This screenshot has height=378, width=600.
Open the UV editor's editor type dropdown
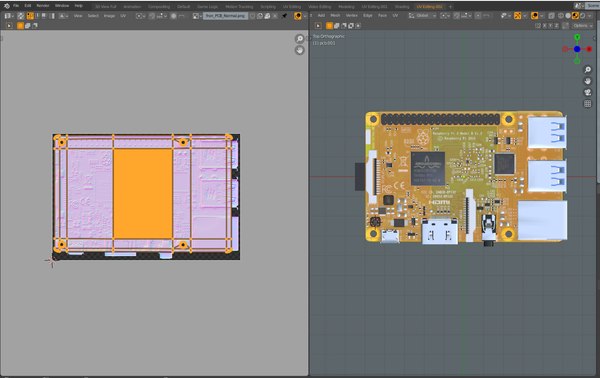point(8,16)
